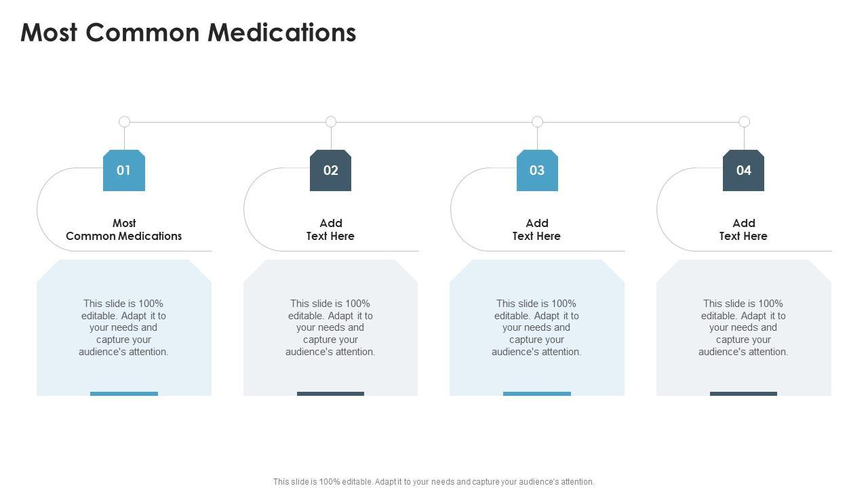Select the description text in the fourth card
The image size is (868, 488).
743,327
